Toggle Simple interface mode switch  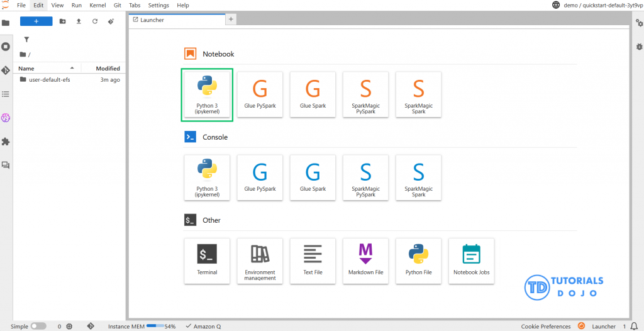(38, 327)
